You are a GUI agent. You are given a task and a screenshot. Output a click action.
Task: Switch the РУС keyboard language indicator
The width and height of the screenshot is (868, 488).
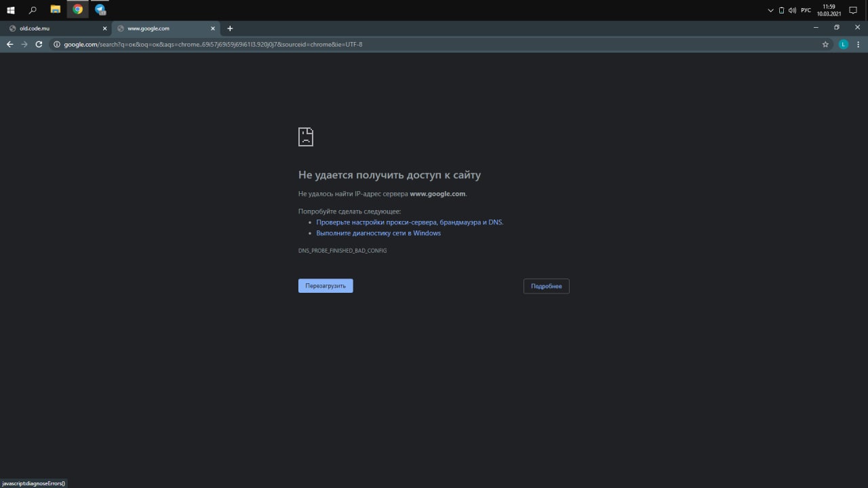pos(806,10)
